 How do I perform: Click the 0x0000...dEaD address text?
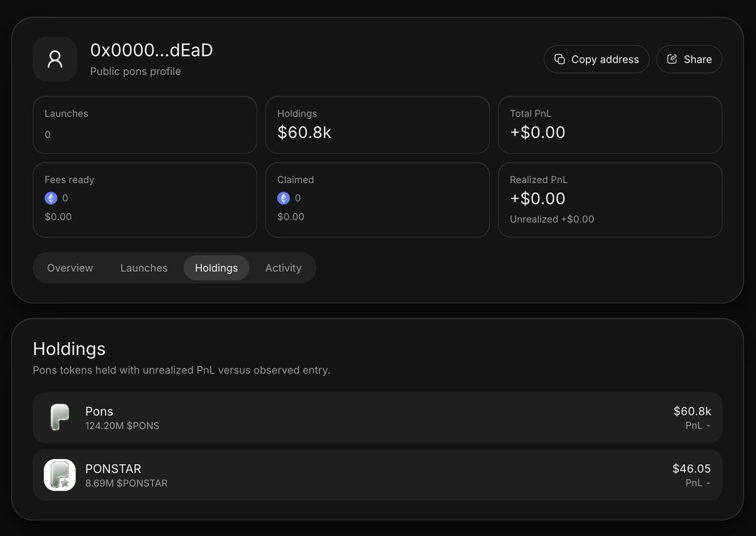(151, 50)
